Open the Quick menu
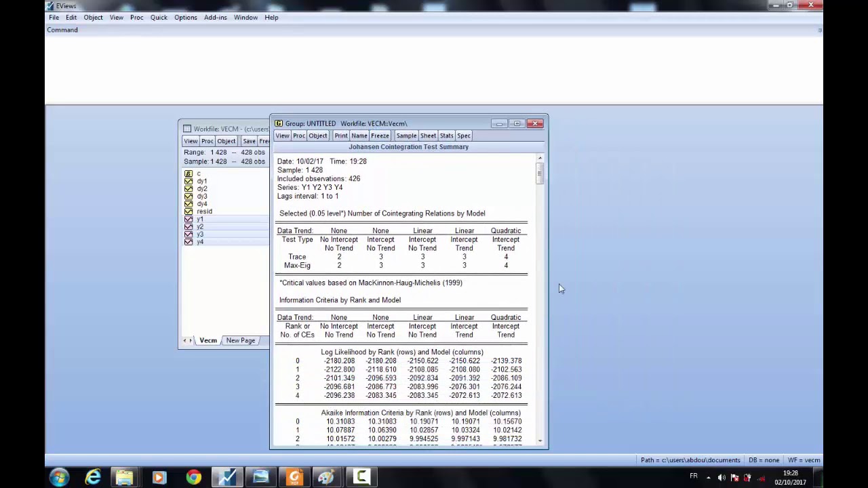Screen dimensions: 868x488 [x=159, y=18]
